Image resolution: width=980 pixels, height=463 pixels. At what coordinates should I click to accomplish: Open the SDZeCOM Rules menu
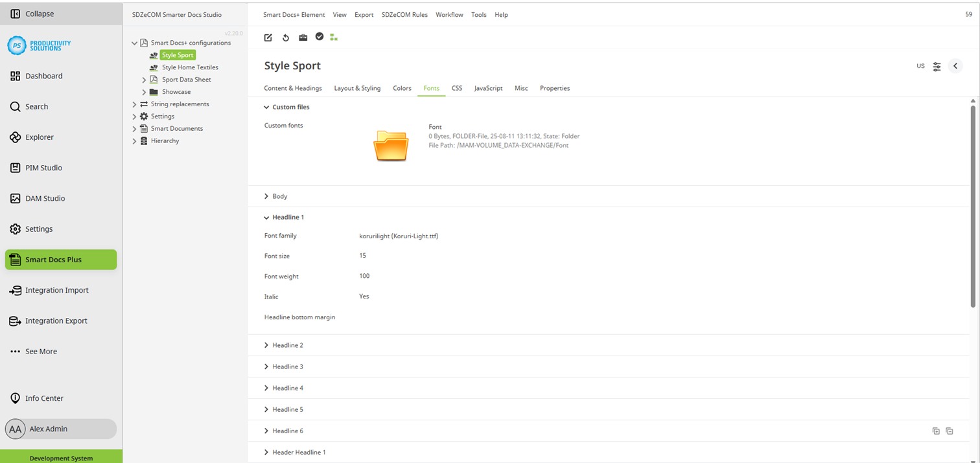point(404,14)
